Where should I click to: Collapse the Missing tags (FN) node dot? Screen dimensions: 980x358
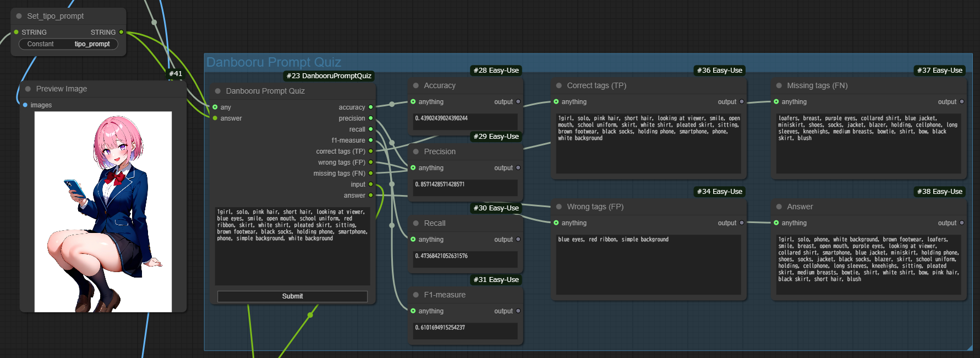tap(779, 85)
